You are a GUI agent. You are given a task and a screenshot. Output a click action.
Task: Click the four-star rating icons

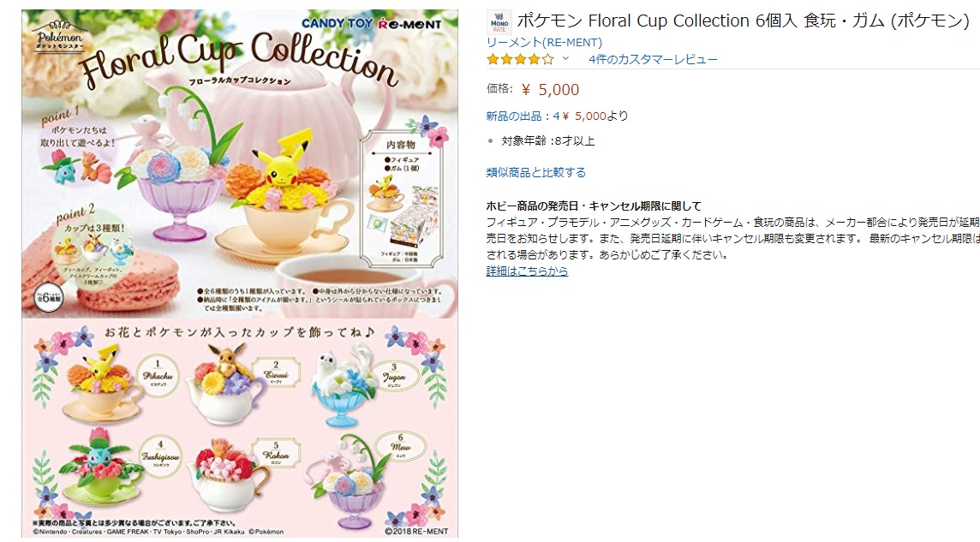tap(520, 59)
